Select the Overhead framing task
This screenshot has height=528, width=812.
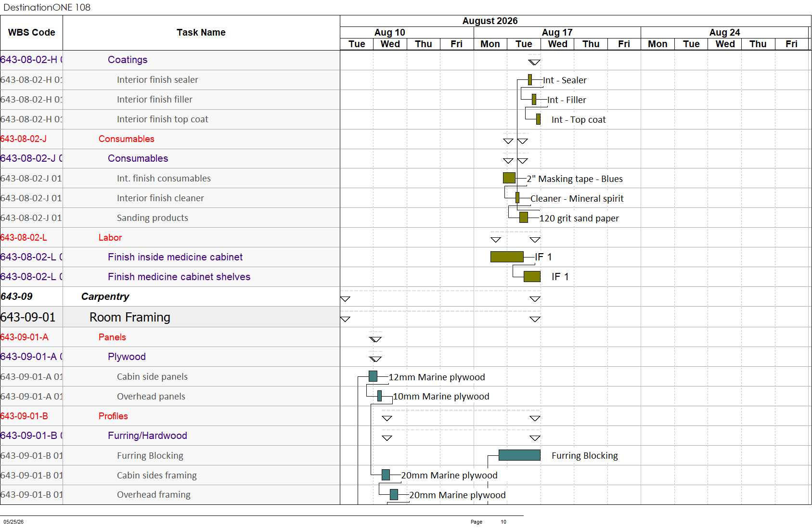154,495
